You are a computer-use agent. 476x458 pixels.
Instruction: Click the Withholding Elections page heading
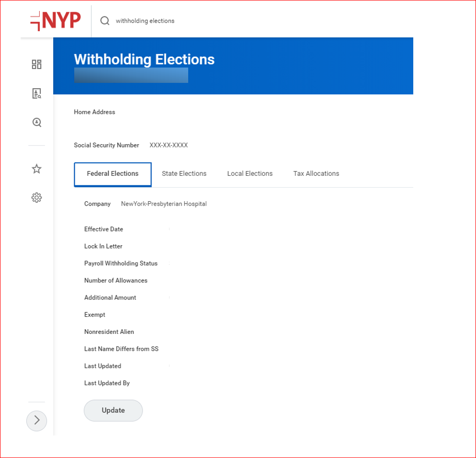(x=144, y=59)
